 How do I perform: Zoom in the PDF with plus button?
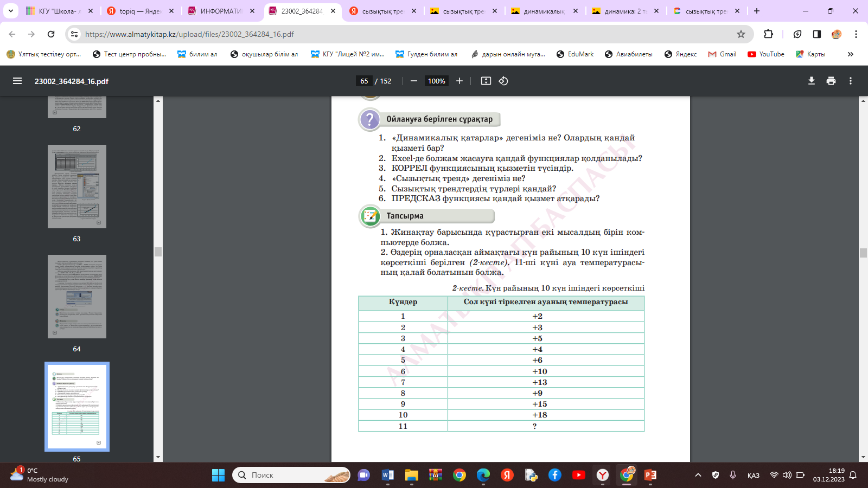tap(459, 81)
